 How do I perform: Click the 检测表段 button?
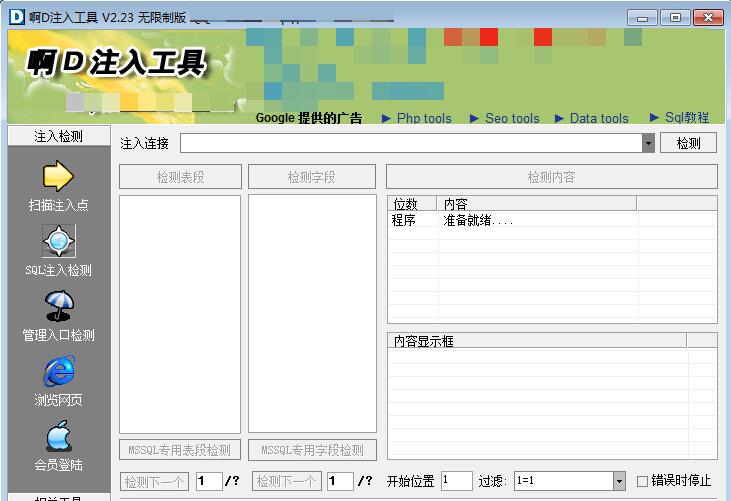[x=180, y=177]
